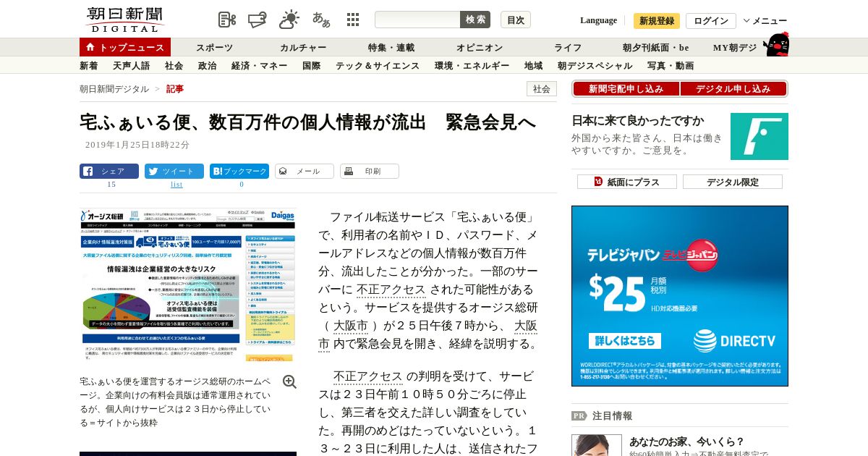Click the 社会 category tag

[542, 89]
